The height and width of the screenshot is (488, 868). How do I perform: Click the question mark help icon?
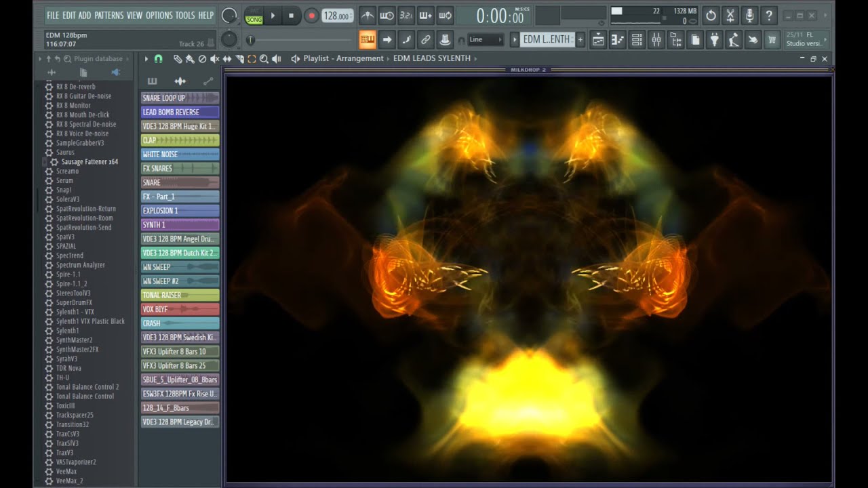tap(769, 15)
